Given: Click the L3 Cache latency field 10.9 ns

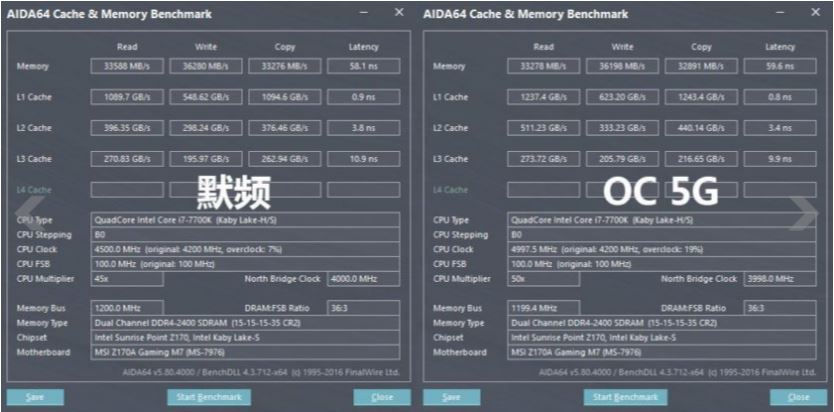Looking at the screenshot, I should [363, 159].
